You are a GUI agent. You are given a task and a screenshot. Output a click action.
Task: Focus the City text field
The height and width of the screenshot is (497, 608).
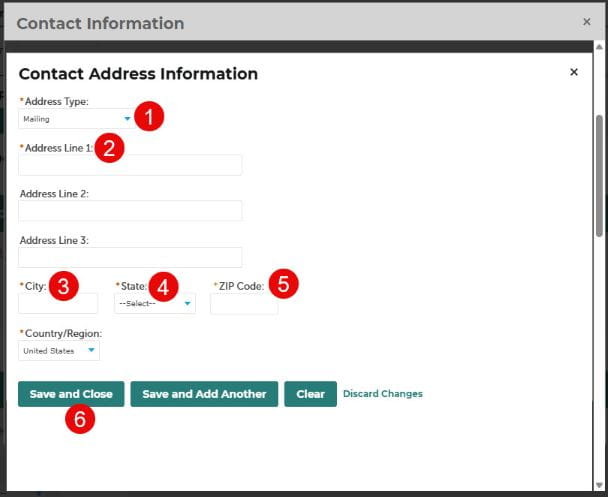coord(58,303)
